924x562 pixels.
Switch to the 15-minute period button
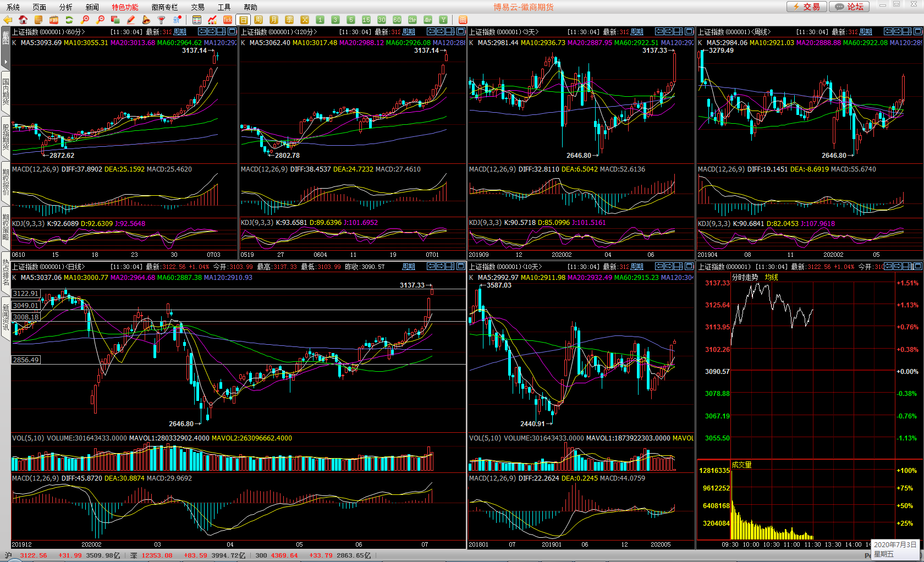366,20
